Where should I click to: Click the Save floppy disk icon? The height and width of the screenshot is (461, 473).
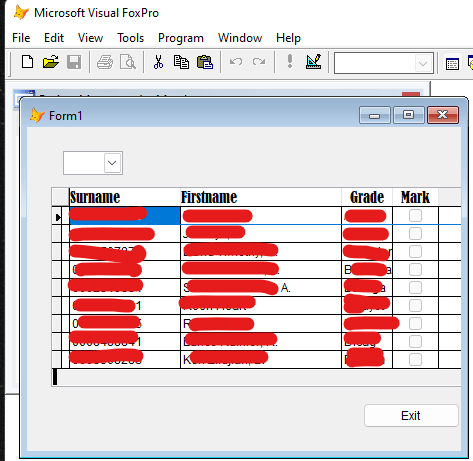[74, 62]
